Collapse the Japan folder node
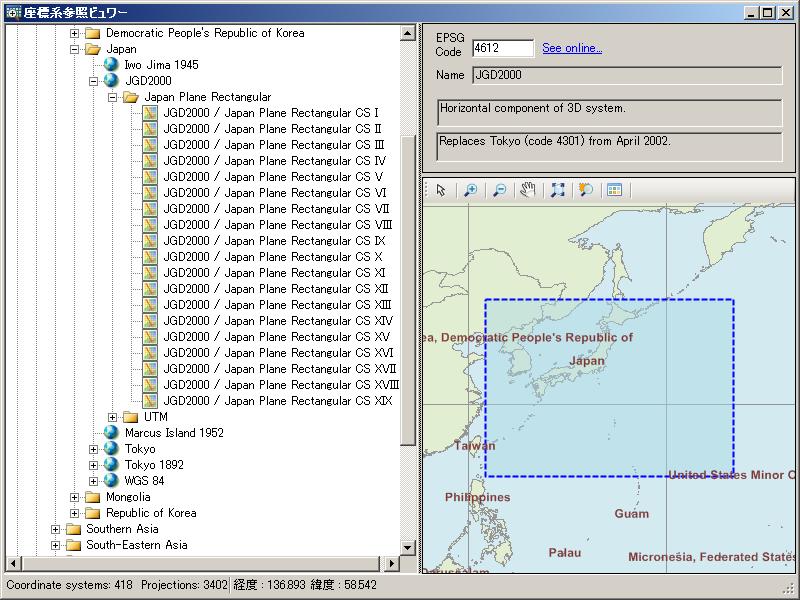 75,49
